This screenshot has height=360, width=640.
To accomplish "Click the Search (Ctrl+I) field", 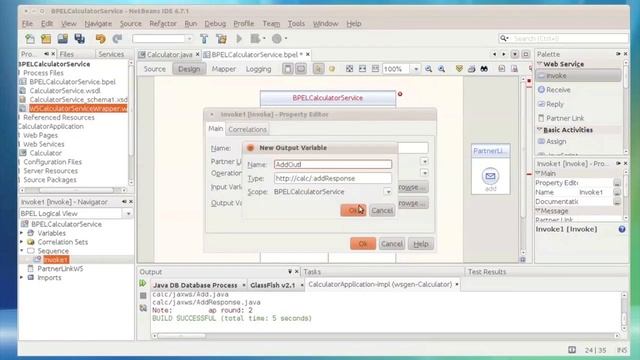I will tap(569, 38).
